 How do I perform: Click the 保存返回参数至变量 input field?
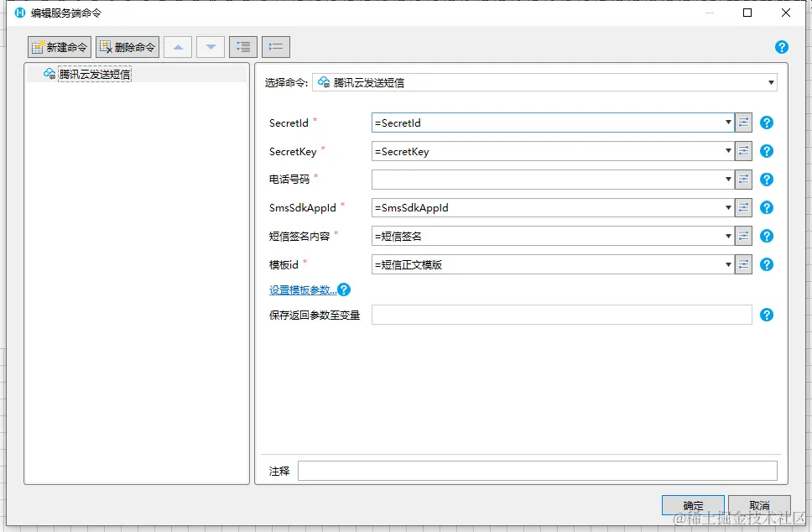[562, 315]
